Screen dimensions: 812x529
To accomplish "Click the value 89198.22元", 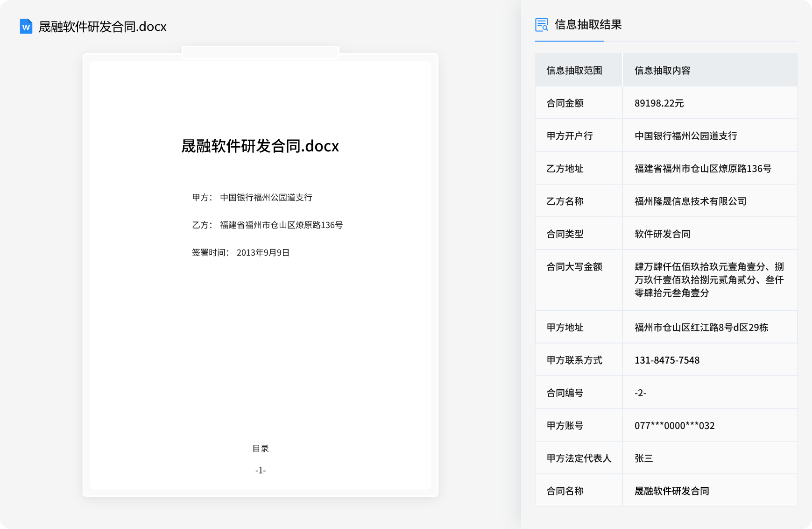I will pos(659,103).
